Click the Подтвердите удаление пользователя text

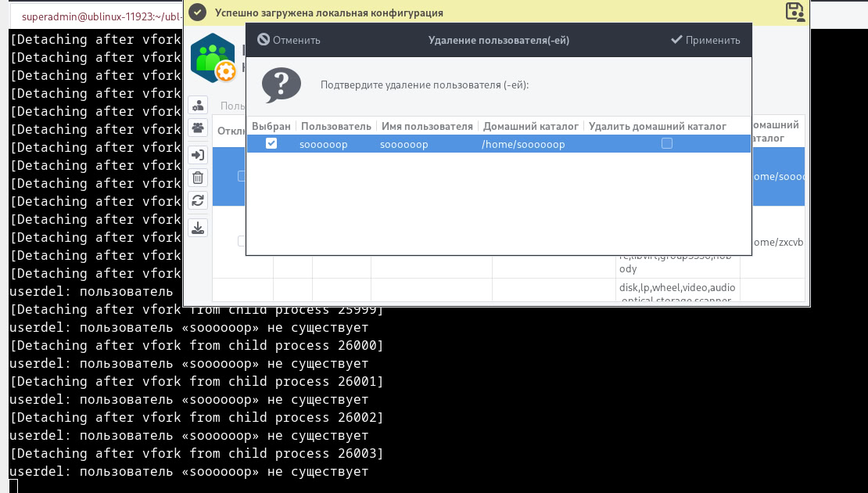(425, 85)
